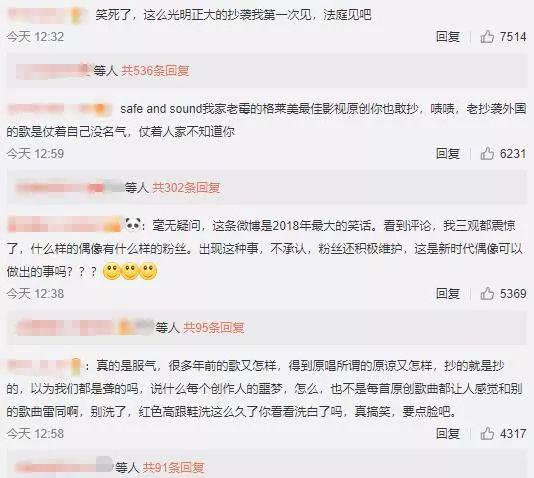Reply to the 12:59 comment via 回复
534x478 pixels.
[x=448, y=154]
